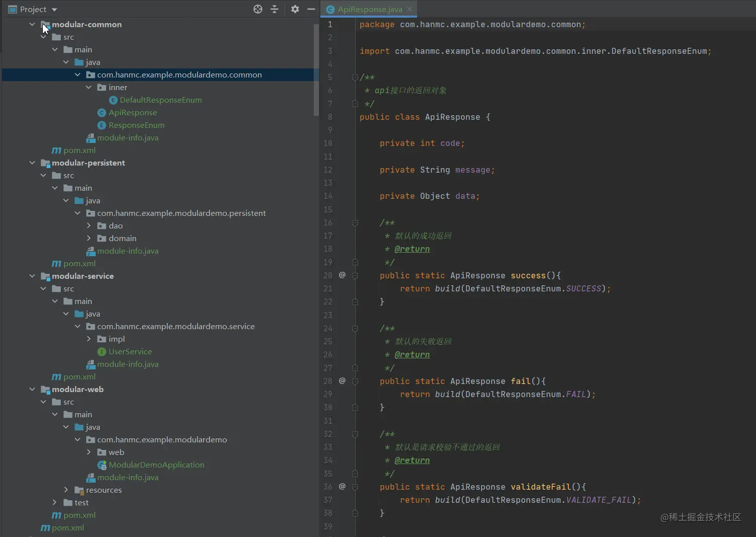Switch to the ApiResponse.java editor tab
The image size is (756, 537).
click(x=369, y=9)
